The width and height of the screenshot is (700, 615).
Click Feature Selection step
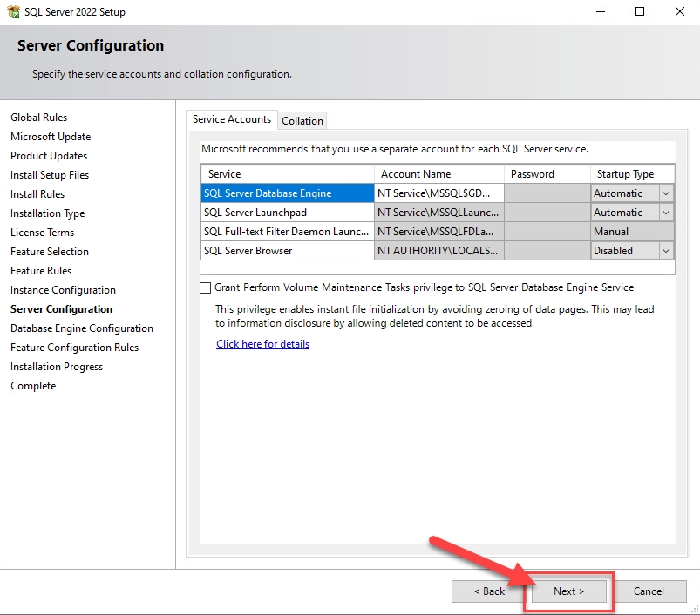pyautogui.click(x=50, y=252)
